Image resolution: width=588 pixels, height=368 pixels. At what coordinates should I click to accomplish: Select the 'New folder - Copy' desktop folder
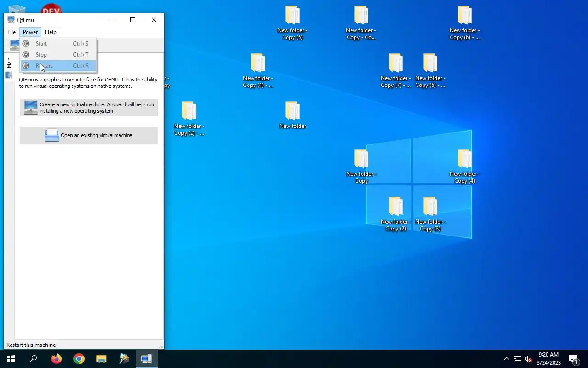[361, 167]
